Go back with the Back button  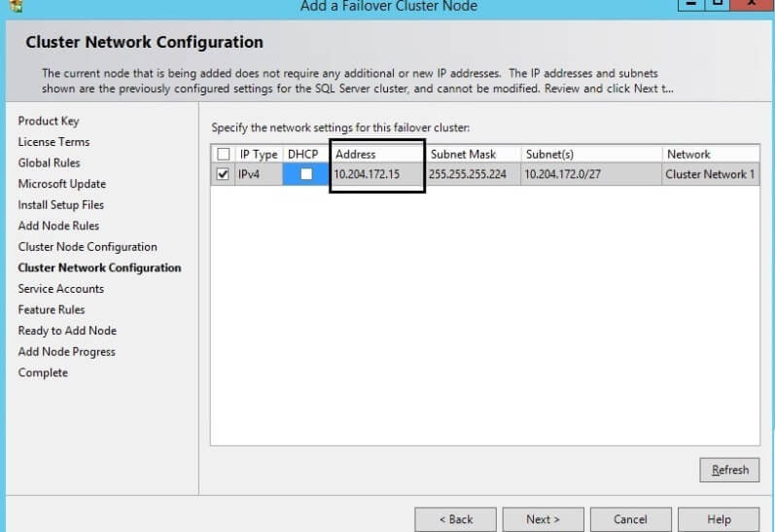click(x=456, y=519)
